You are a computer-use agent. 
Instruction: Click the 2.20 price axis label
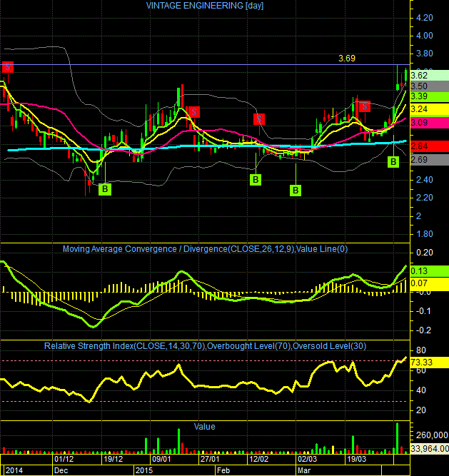pyautogui.click(x=425, y=198)
